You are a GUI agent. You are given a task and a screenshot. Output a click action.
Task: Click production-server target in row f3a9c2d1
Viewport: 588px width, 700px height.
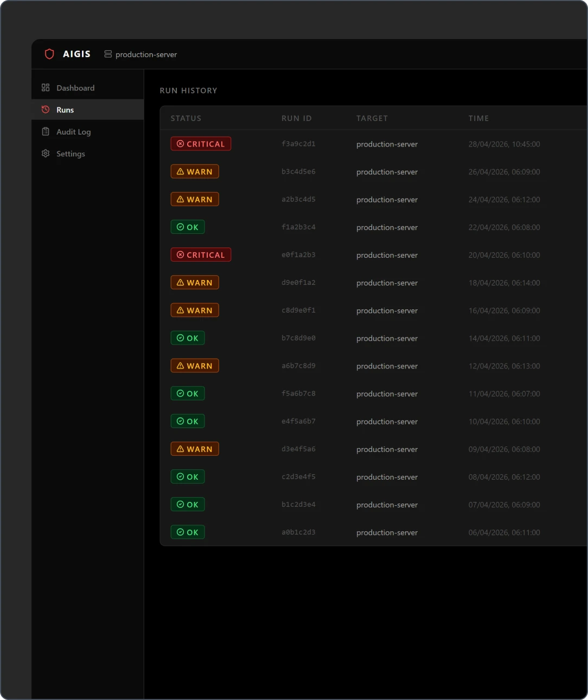pos(387,144)
